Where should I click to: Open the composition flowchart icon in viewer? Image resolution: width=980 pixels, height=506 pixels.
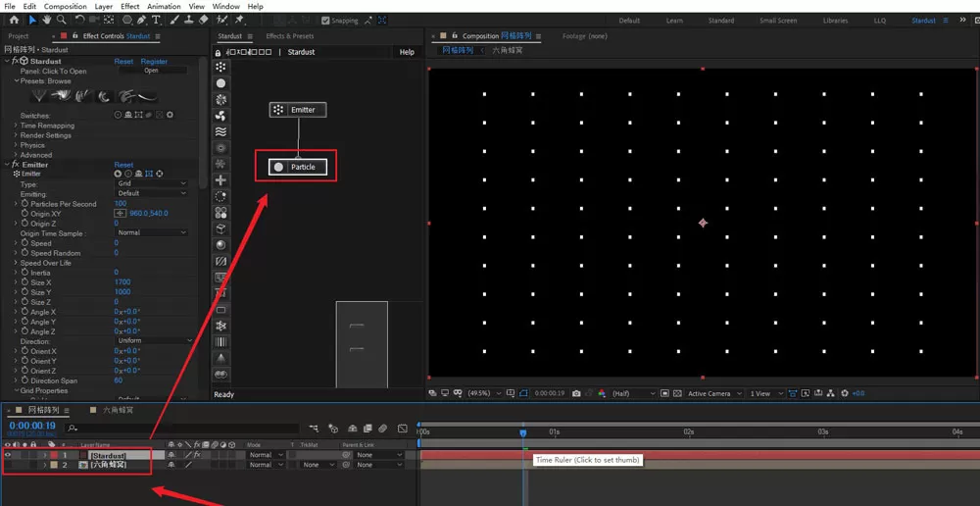point(831,393)
